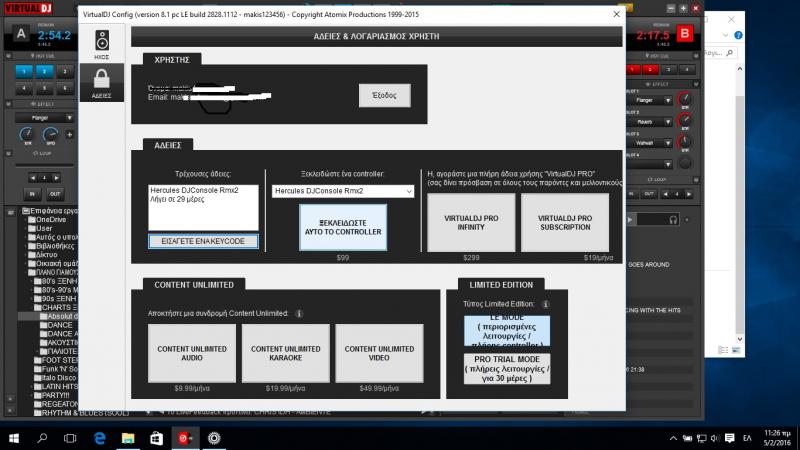Open Microsoft Edge from the taskbar
The width and height of the screenshot is (800, 450).
(100, 438)
